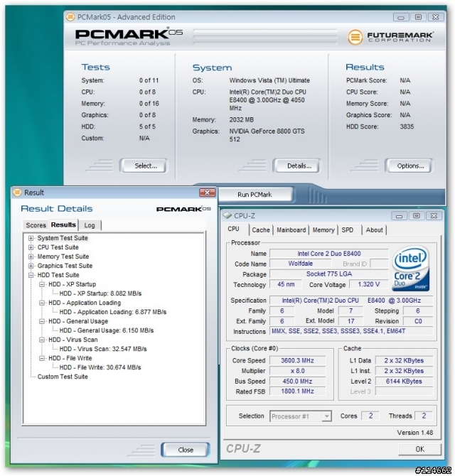Click the Intel Core 2 Duo logo
Image resolution: width=455 pixels, height=476 pixels.
[411, 269]
